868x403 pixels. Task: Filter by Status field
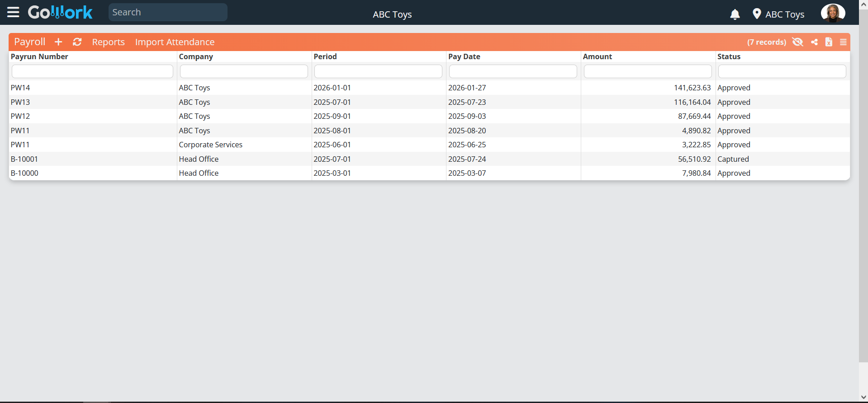pyautogui.click(x=782, y=71)
